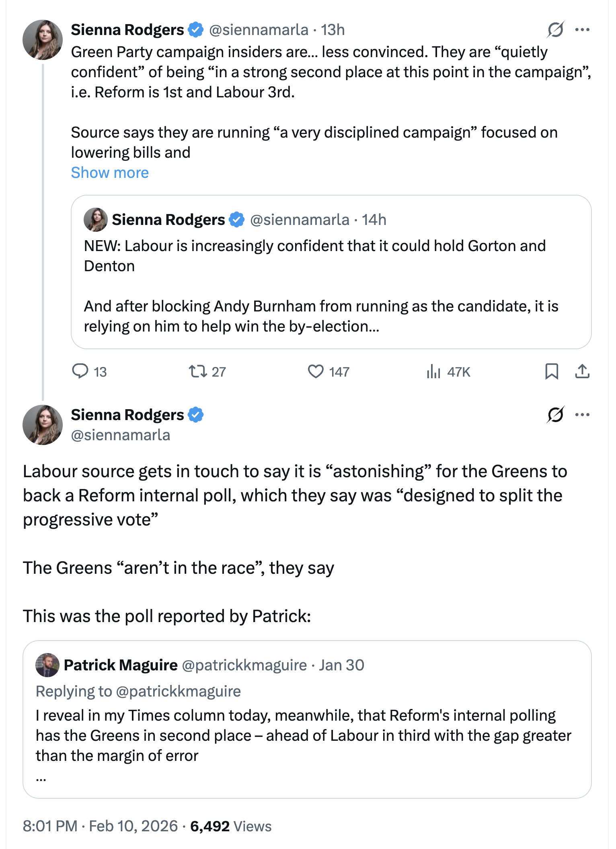Bookmark the Green Party campaign tweet

551,371
